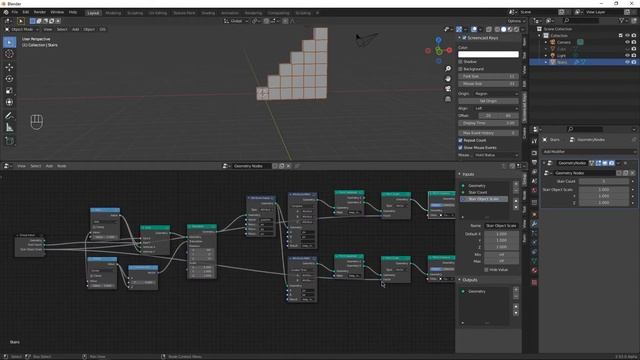640x360 pixels.
Task: Select the Measure tool
Action: [9, 128]
